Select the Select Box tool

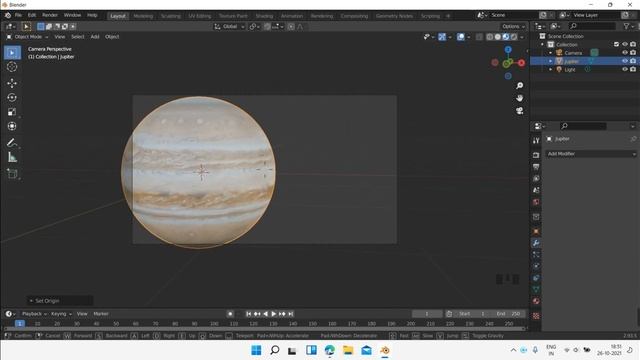coord(12,53)
